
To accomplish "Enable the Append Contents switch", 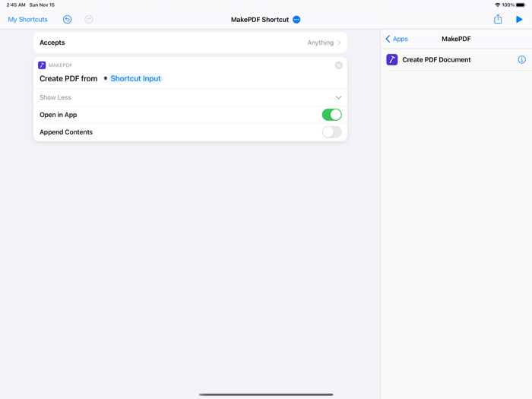I will click(x=332, y=132).
